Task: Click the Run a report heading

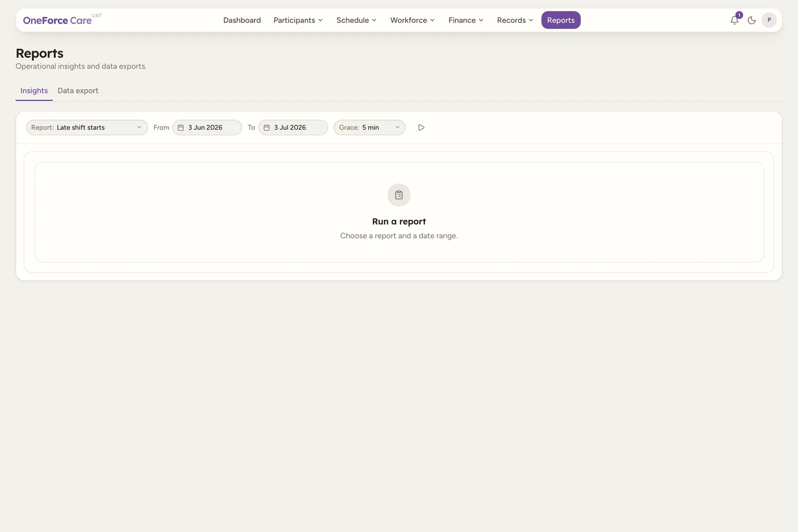Action: (399, 221)
